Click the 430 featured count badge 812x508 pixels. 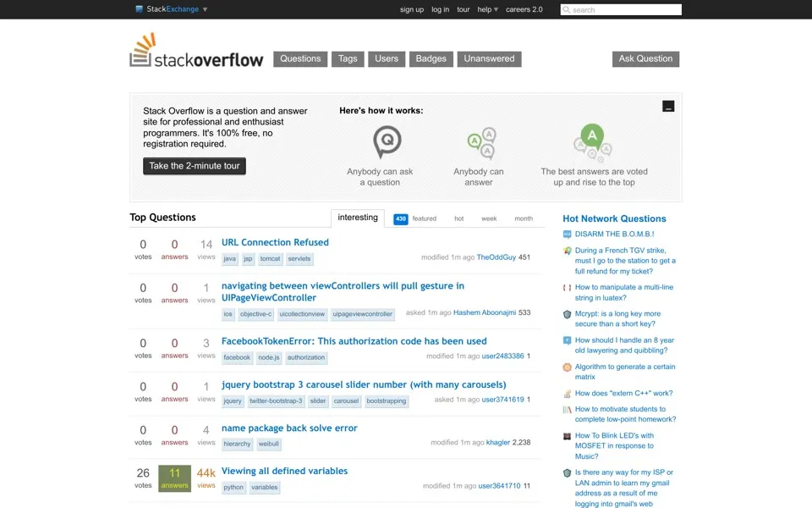[x=401, y=218]
